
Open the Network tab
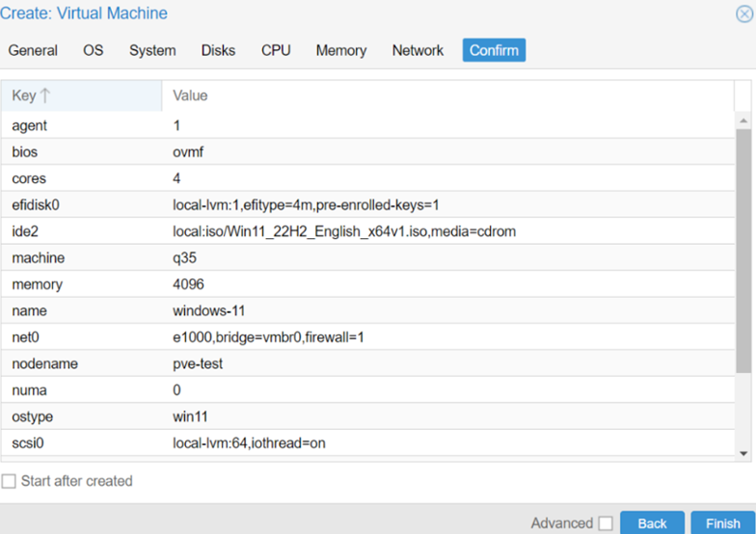(418, 50)
